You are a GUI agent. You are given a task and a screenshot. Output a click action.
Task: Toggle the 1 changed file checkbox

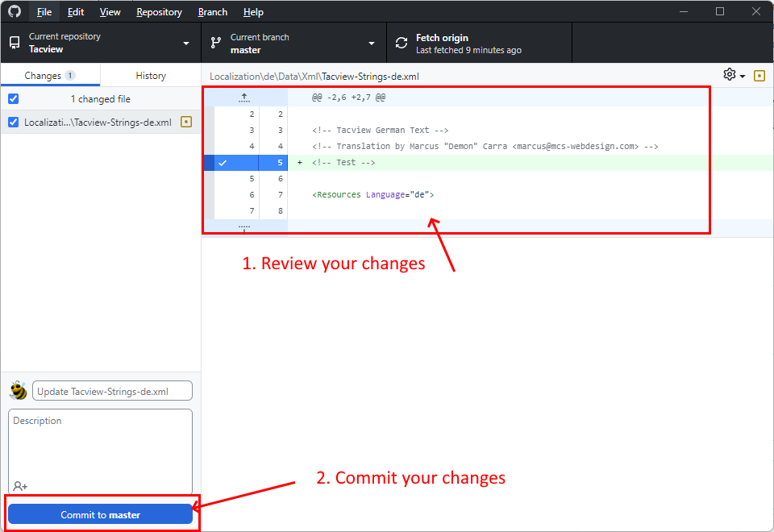(14, 98)
